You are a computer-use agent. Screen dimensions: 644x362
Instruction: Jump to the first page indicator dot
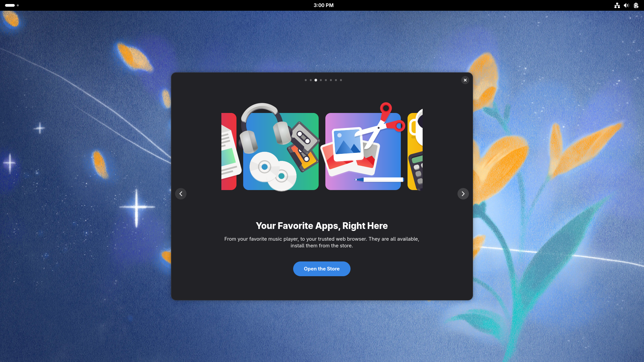pyautogui.click(x=306, y=80)
